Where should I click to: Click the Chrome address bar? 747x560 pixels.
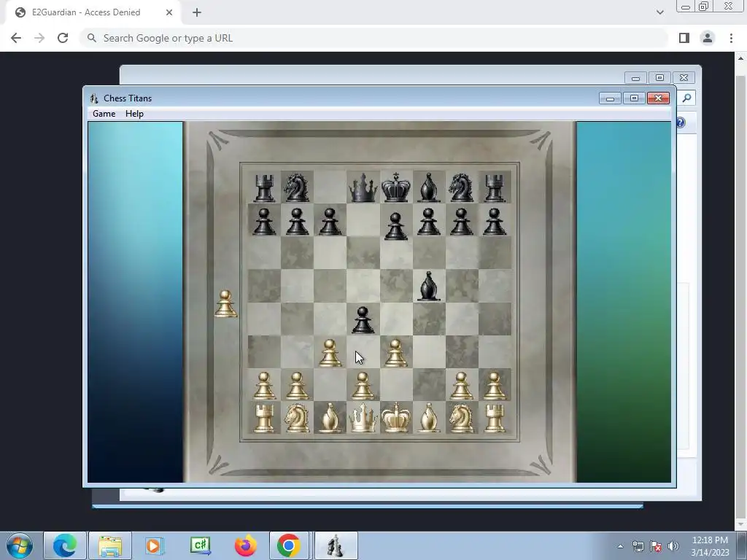374,38
